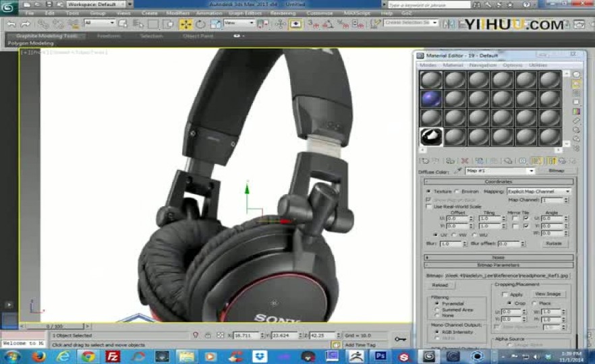595x364 pixels.
Task: Click the Rectangular Selection Region icon
Action: tap(153, 24)
